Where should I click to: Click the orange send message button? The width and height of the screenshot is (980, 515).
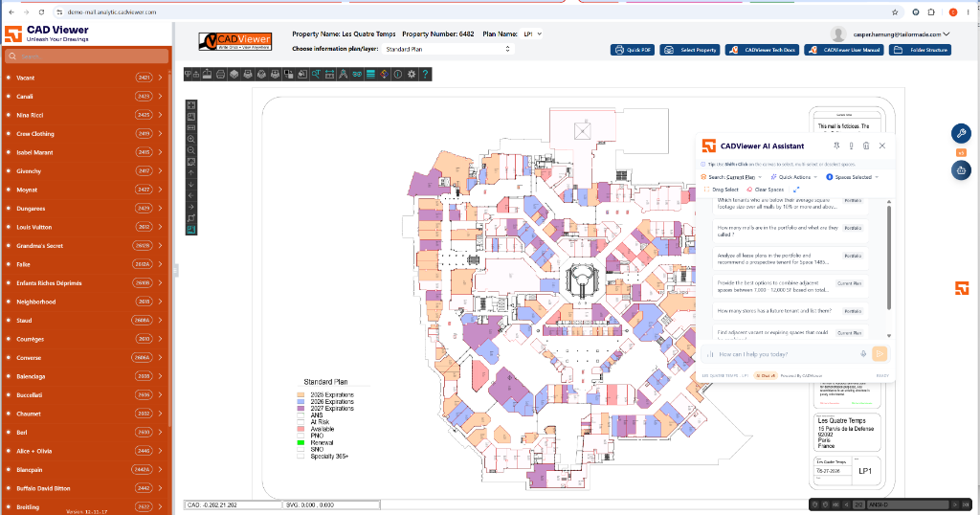[x=880, y=354]
